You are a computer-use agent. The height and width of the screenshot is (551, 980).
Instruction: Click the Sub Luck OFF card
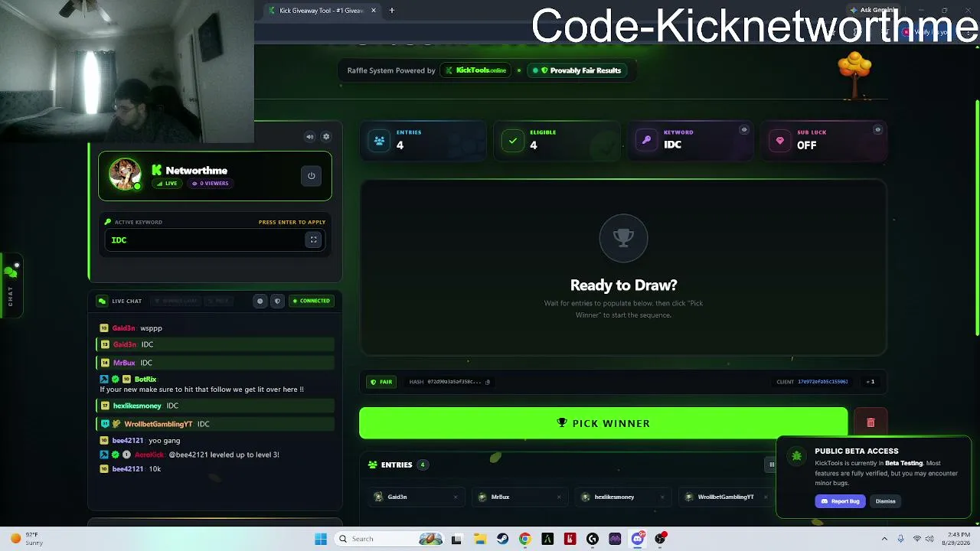(x=825, y=140)
